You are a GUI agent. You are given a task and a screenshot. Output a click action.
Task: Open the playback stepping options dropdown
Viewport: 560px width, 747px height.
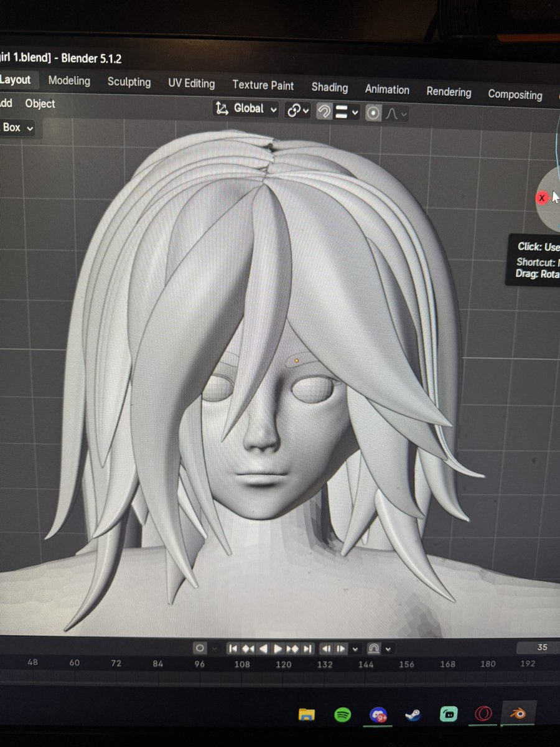(355, 649)
